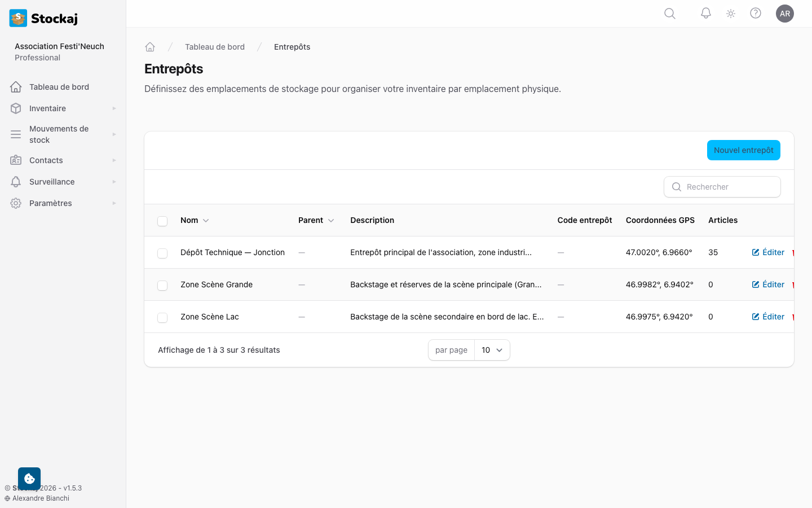The width and height of the screenshot is (812, 508).
Task: Click the edit pencil icon for Dépôt Technique
Action: [x=756, y=252]
